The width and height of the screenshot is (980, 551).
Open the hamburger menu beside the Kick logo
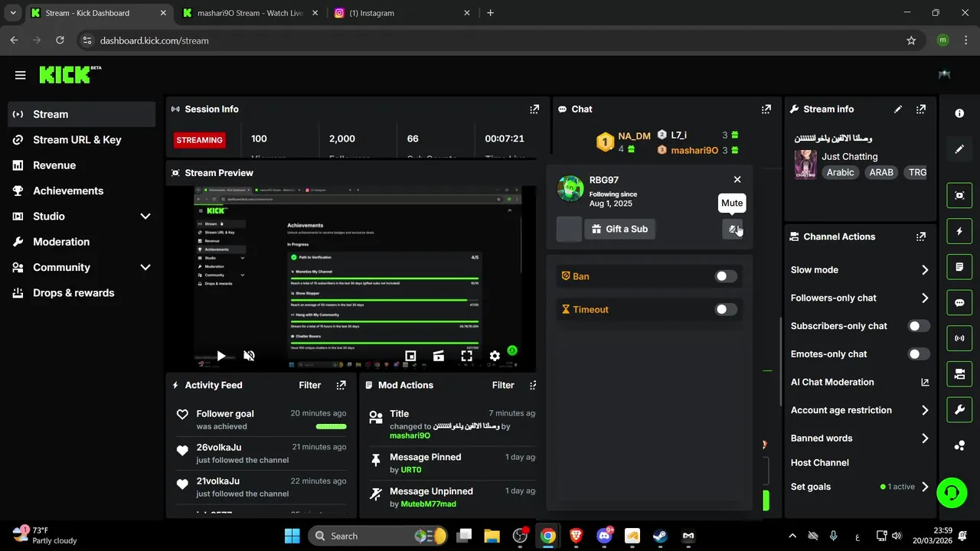tap(21, 75)
